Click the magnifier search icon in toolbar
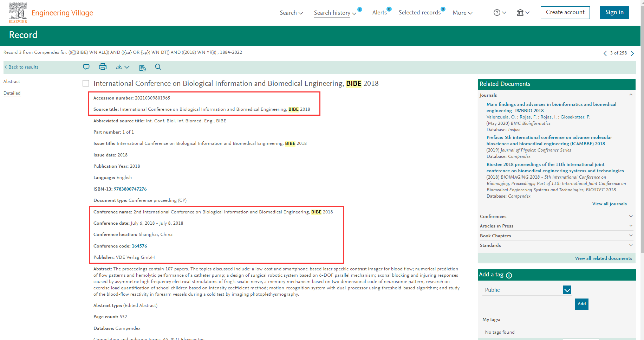The image size is (644, 340). [158, 67]
